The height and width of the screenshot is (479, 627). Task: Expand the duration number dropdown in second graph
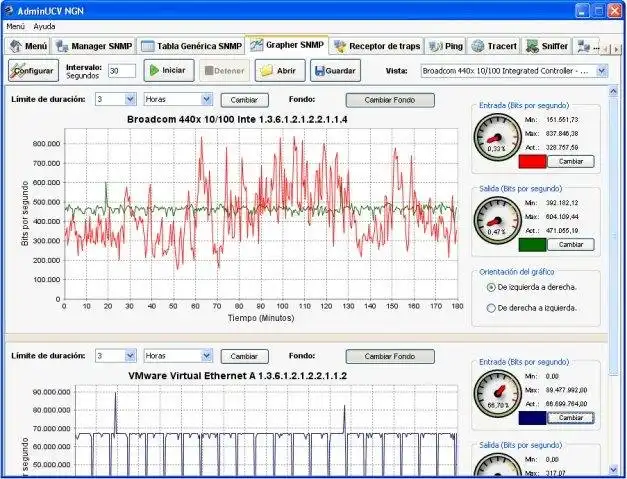(130, 355)
